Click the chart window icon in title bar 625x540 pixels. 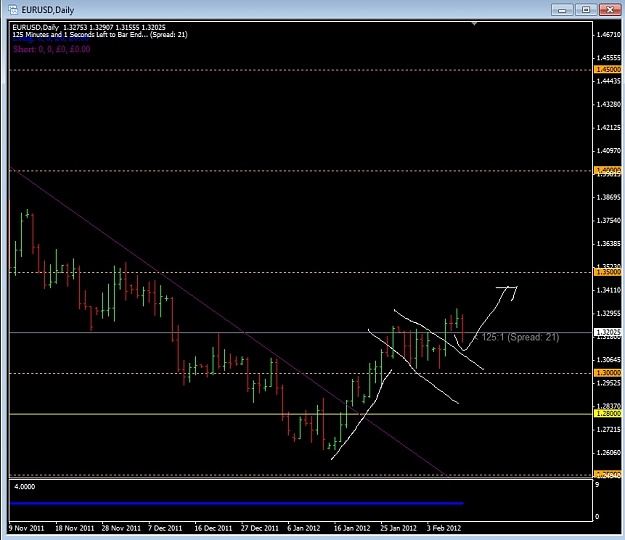click(x=13, y=9)
